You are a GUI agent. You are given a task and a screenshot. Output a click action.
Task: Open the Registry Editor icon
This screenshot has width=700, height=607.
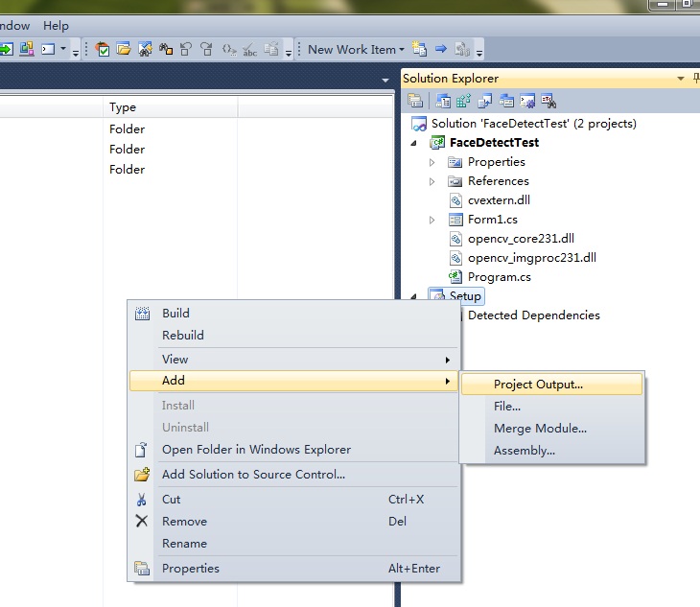click(463, 101)
